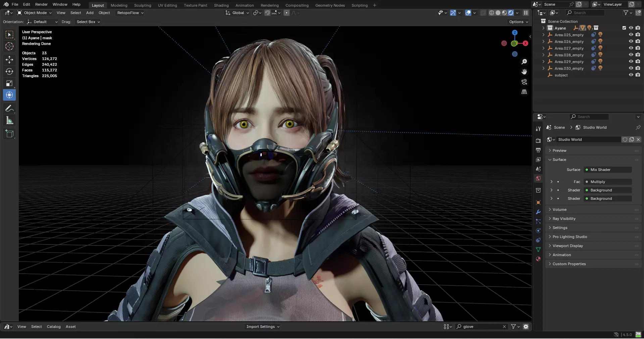Image resolution: width=644 pixels, height=339 pixels.
Task: Switch to orthographic/perspective grid icon
Action: coord(524,92)
